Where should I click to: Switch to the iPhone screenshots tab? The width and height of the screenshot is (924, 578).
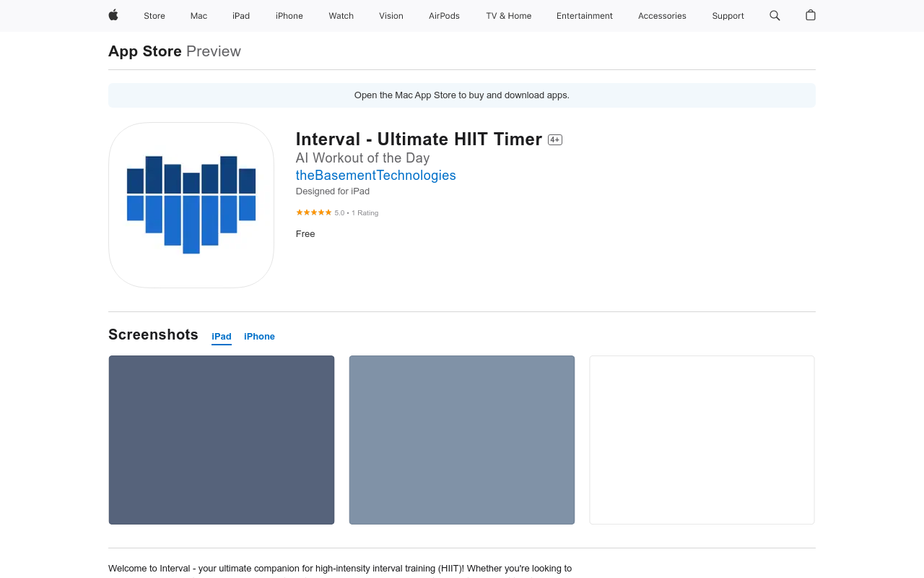pyautogui.click(x=259, y=337)
